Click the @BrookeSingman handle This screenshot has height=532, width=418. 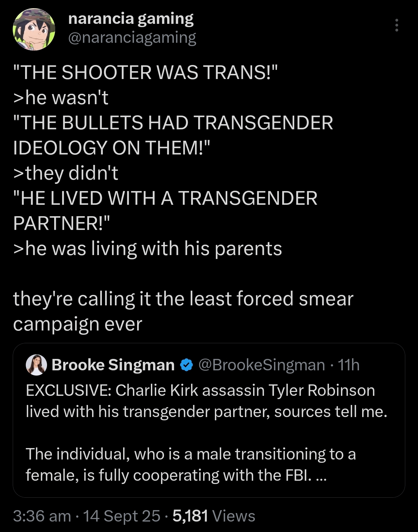(x=262, y=365)
